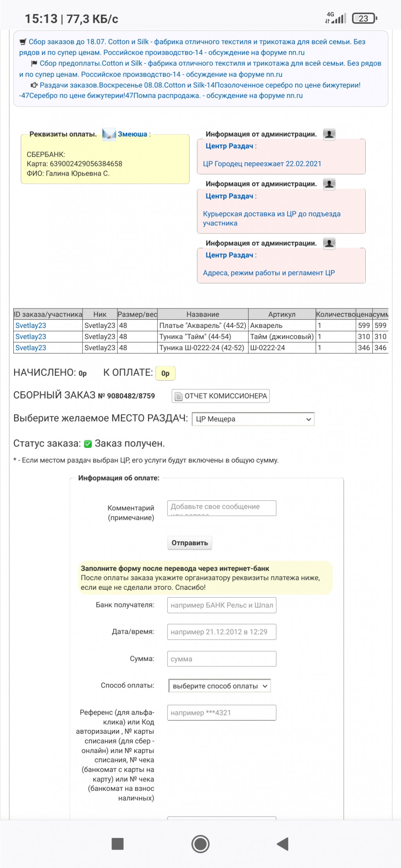
Task: Tap the 4G signal strength indicator
Action: pyautogui.click(x=336, y=18)
